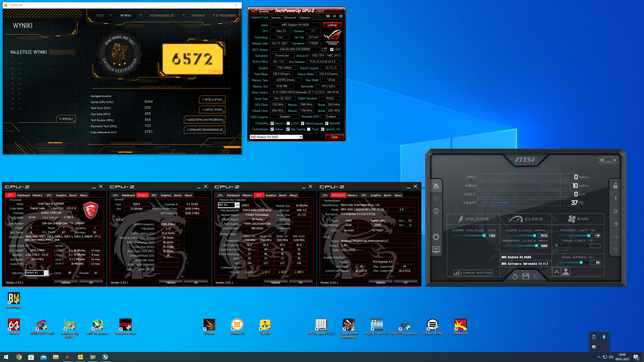Apply Afterburner settings with checkmark
The width and height of the screenshot is (644, 362).
pyautogui.click(x=536, y=277)
